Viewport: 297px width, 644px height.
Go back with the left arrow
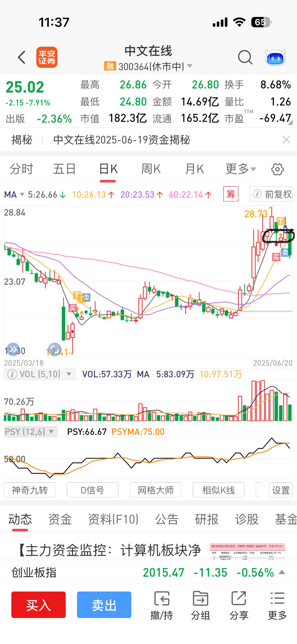tap(22, 57)
